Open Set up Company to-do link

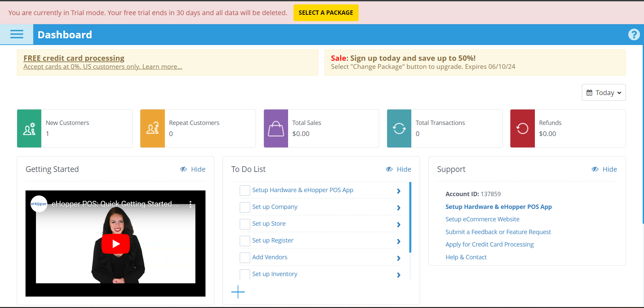coord(275,207)
